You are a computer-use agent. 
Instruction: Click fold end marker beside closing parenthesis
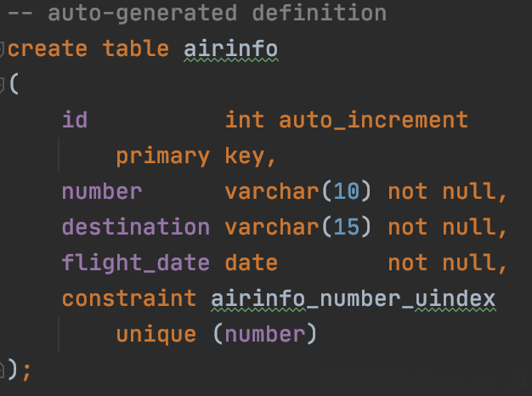point(3,370)
